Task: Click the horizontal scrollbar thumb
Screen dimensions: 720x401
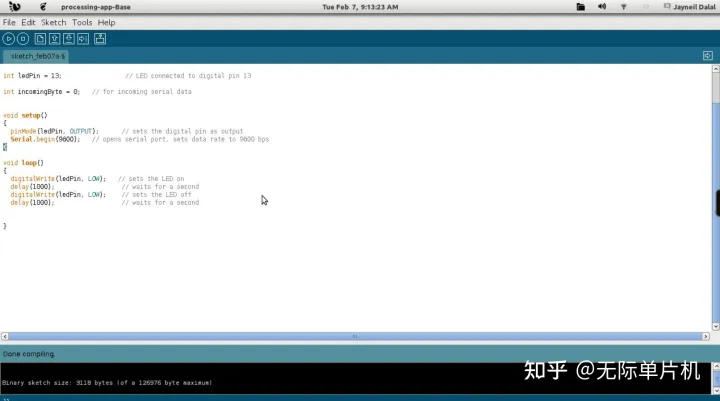Action: [x=355, y=337]
